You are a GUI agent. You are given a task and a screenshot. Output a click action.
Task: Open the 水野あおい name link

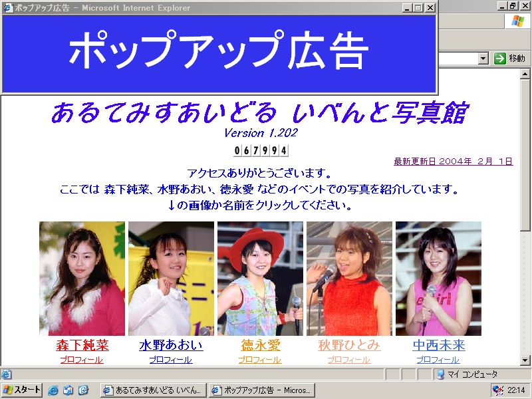tap(171, 345)
